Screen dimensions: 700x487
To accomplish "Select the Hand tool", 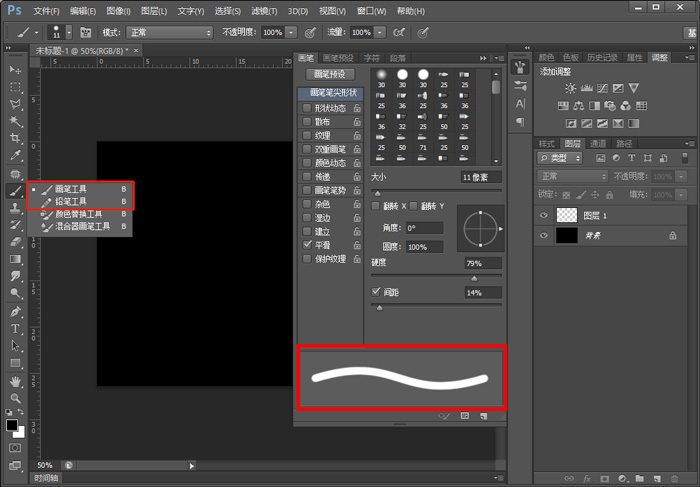I will [x=15, y=381].
